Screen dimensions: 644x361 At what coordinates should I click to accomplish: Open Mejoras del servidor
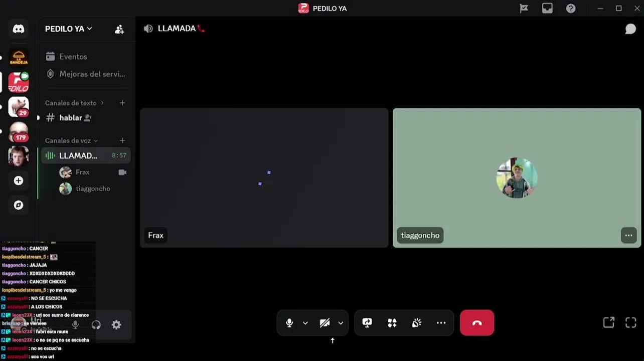tap(86, 74)
